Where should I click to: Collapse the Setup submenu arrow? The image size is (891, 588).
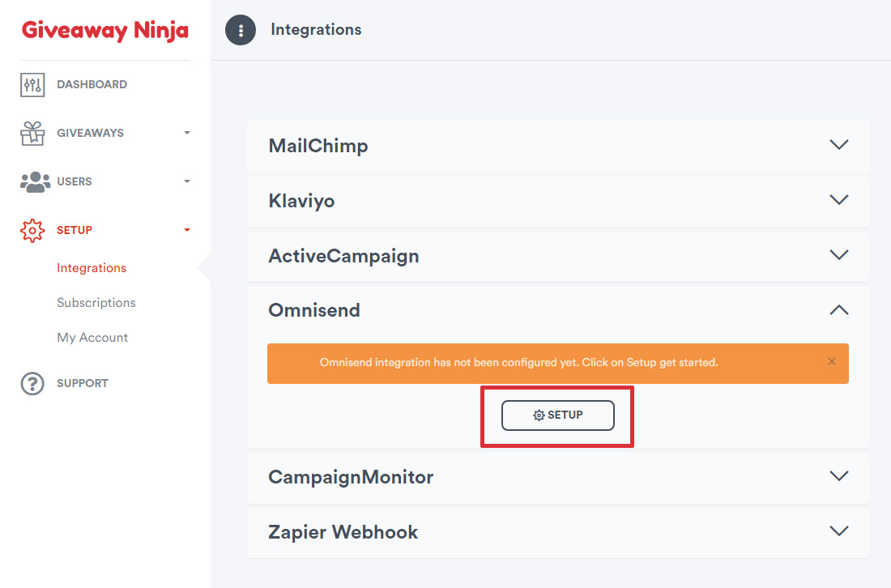(187, 230)
